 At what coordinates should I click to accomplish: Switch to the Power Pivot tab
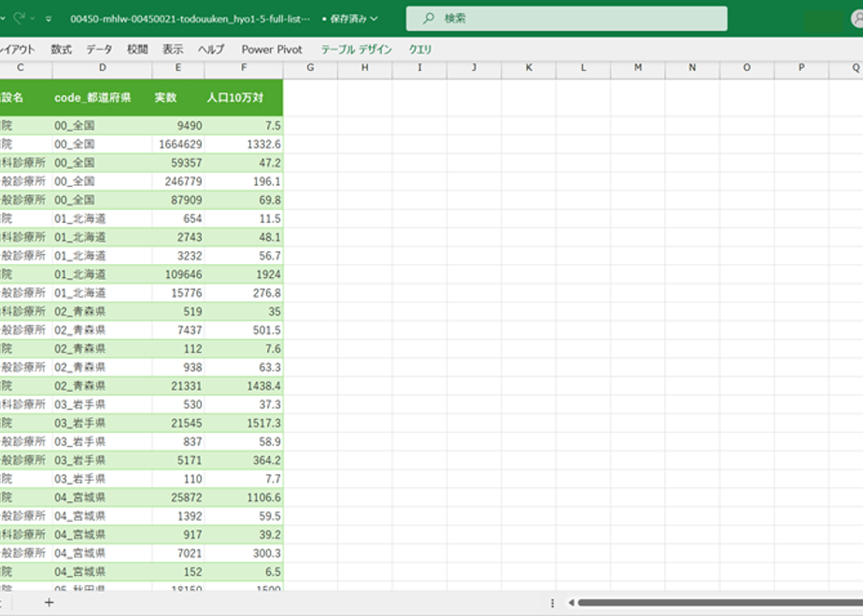tap(272, 49)
